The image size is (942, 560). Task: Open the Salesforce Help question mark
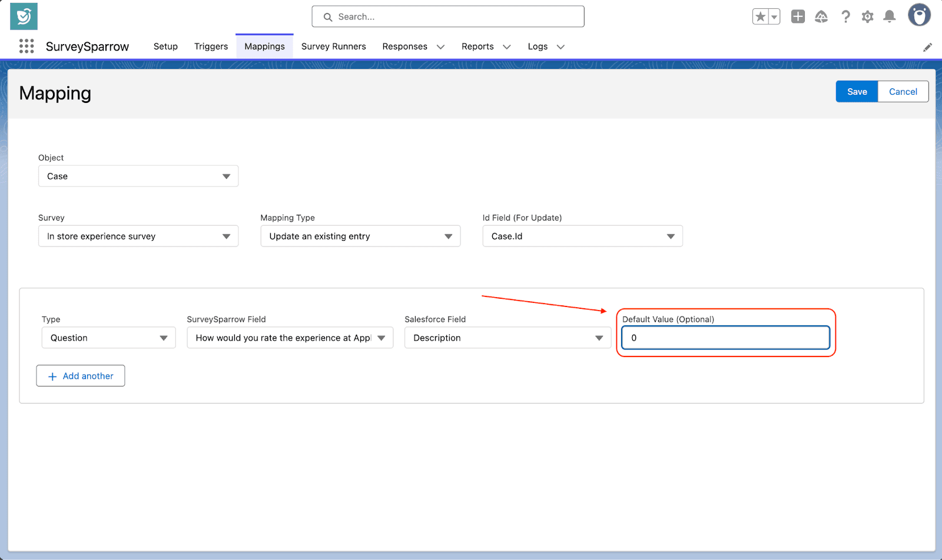tap(845, 16)
